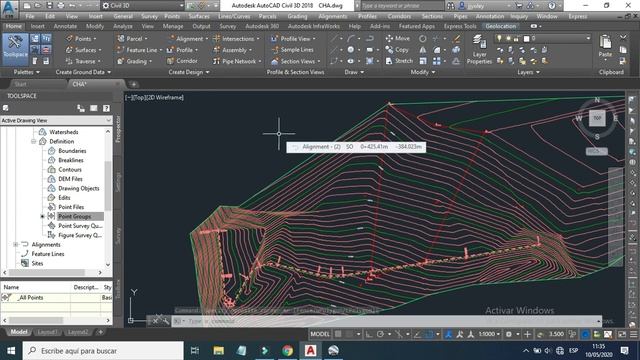
Task: Click the Mirror icon next to Copy
Action: (423, 50)
